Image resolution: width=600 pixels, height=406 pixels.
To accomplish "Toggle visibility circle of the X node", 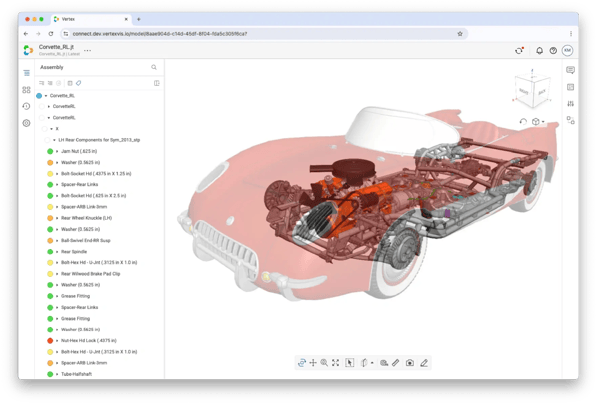I will coord(45,129).
